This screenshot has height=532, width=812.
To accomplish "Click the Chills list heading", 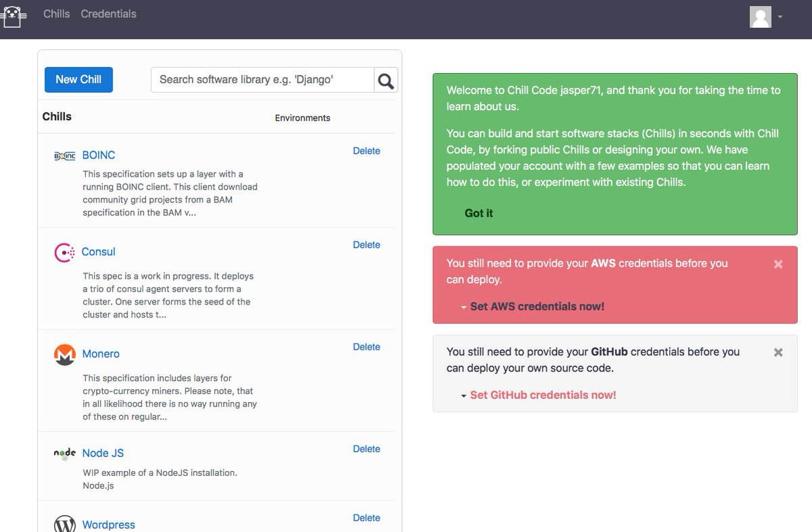I will pyautogui.click(x=57, y=116).
